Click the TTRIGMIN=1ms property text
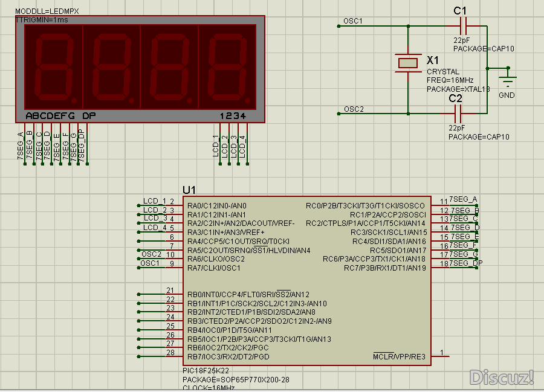The image size is (544, 392). pyautogui.click(x=42, y=20)
